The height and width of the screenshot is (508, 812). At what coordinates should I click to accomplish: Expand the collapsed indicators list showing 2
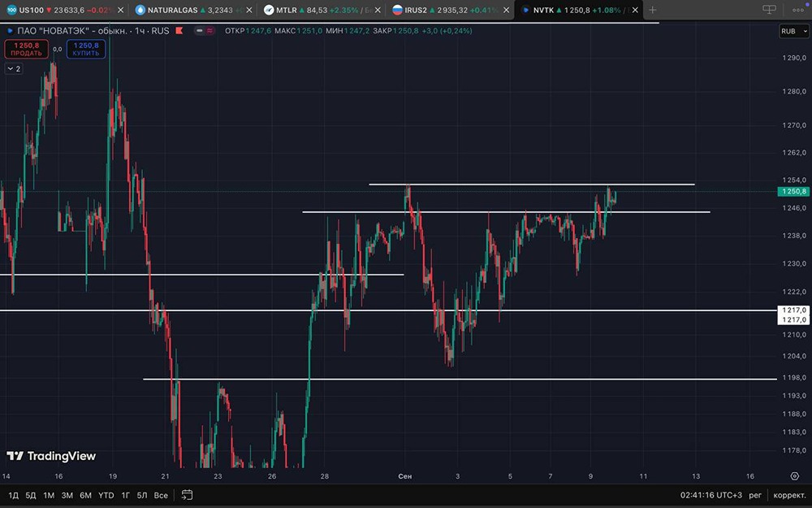pyautogui.click(x=14, y=68)
